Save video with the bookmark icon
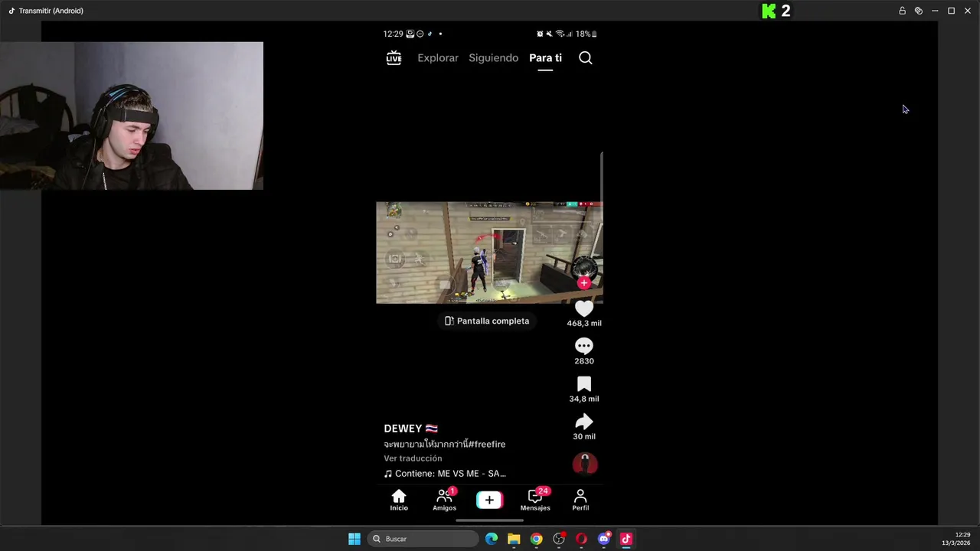Viewport: 980px width, 551px height. pos(584,384)
